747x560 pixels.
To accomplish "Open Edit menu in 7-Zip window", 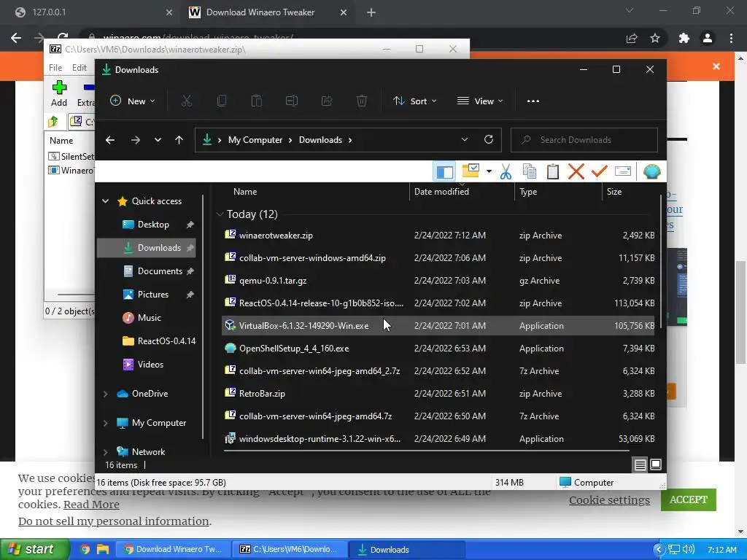I will coord(79,68).
